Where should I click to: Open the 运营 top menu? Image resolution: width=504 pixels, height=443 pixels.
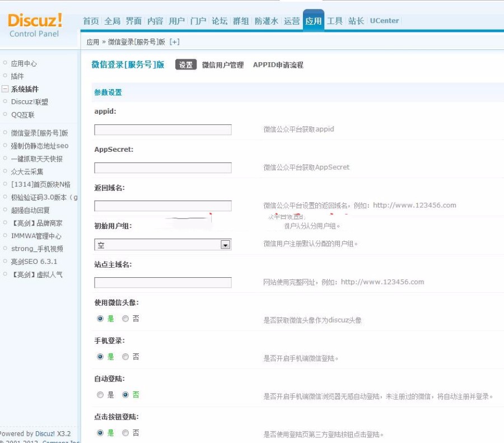[x=292, y=21]
